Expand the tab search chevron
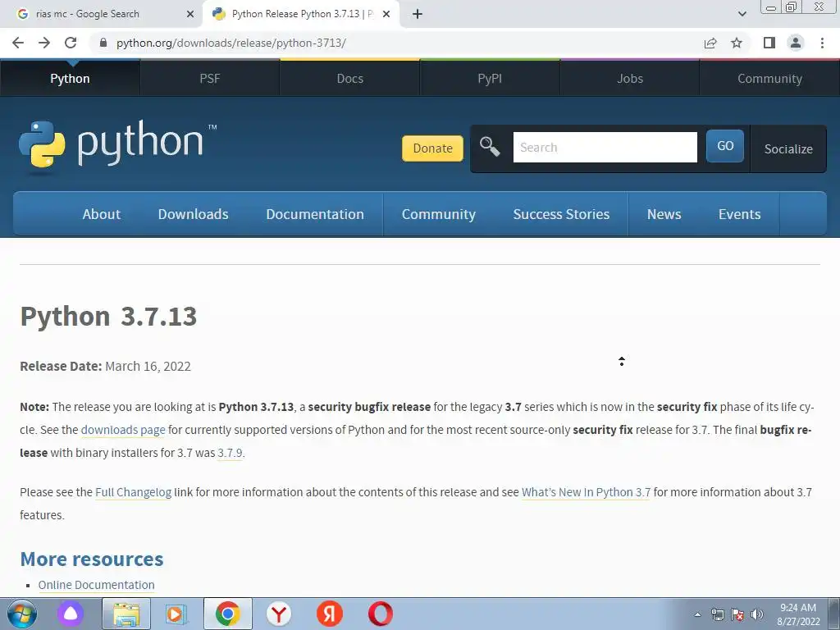840x630 pixels. pos(742,14)
